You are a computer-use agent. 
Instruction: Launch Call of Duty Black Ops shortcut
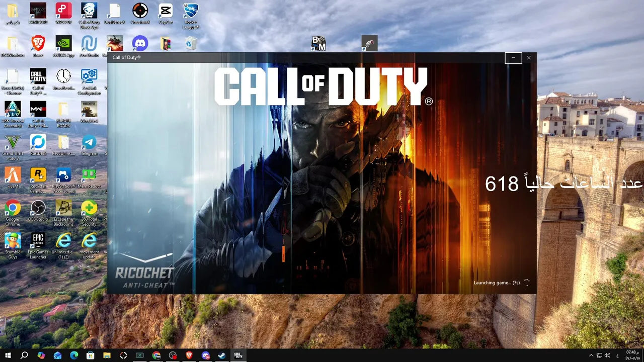tap(89, 16)
